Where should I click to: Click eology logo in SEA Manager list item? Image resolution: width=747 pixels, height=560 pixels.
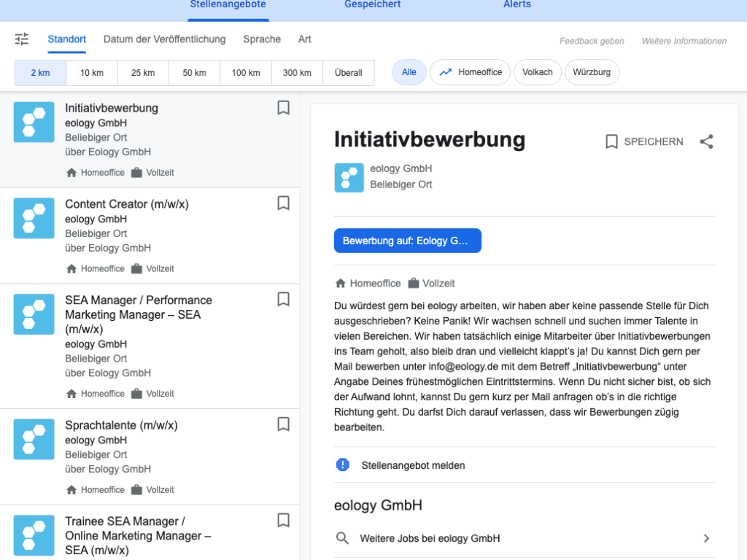click(x=34, y=314)
